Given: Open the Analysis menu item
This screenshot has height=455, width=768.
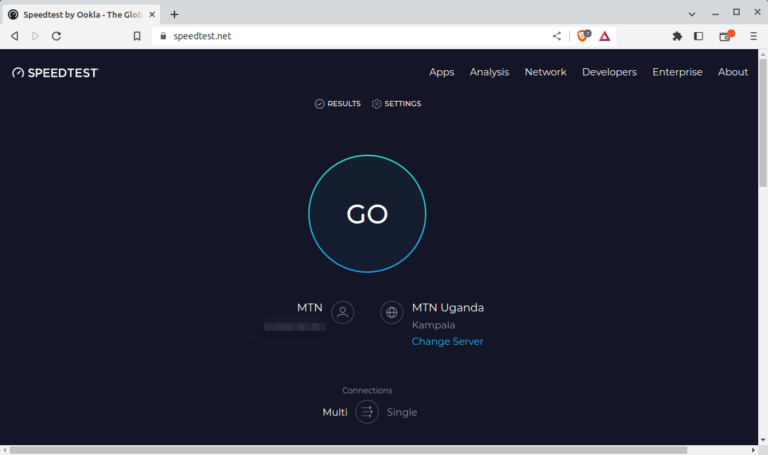Looking at the screenshot, I should pyautogui.click(x=489, y=72).
